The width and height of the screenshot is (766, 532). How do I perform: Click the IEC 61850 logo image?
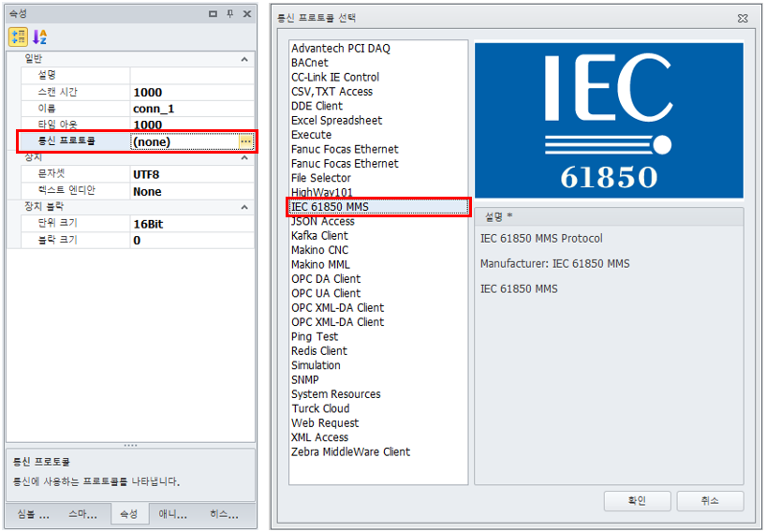click(609, 120)
